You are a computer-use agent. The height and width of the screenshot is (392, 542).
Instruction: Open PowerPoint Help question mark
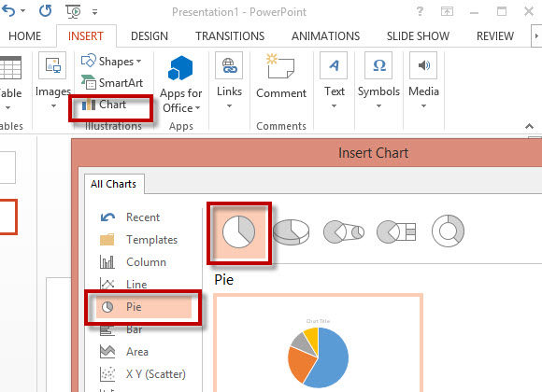420,11
